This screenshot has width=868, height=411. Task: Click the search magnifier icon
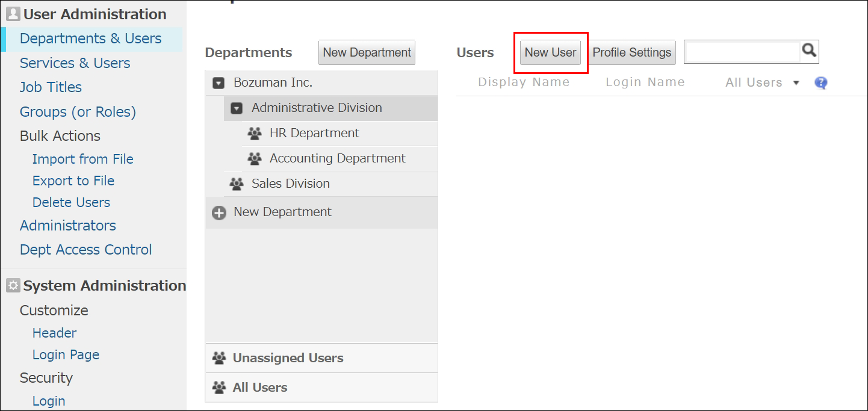pyautogui.click(x=809, y=52)
